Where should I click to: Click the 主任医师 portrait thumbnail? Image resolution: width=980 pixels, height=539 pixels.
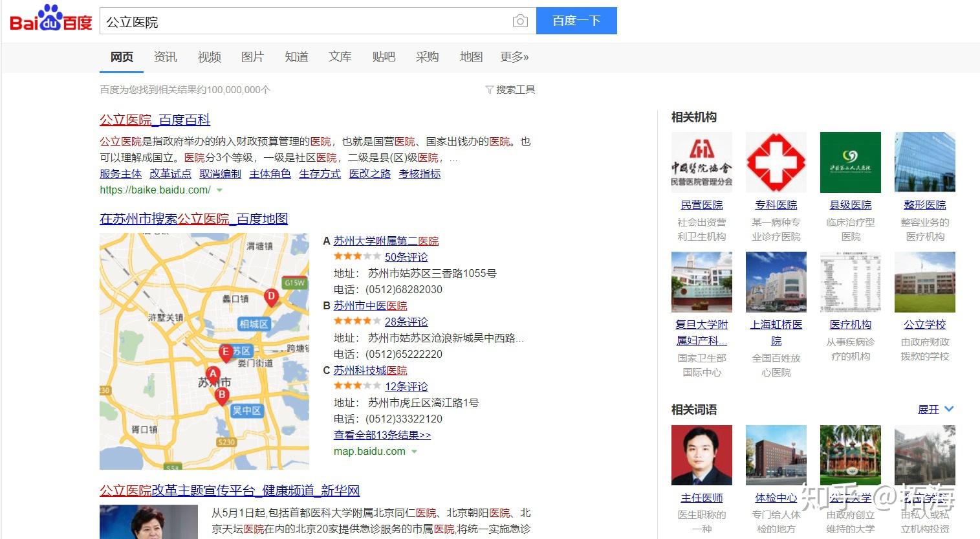702,456
